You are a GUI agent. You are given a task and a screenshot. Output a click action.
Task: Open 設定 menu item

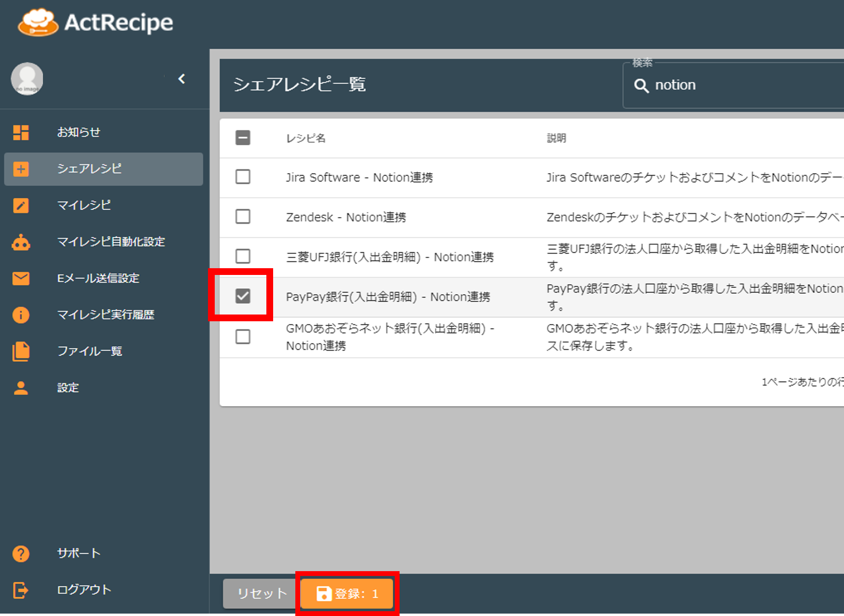[104, 388]
